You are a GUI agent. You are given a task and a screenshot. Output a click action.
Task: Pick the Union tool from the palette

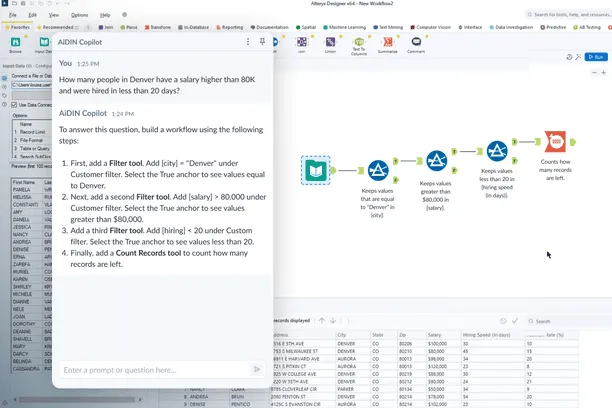[x=330, y=42]
